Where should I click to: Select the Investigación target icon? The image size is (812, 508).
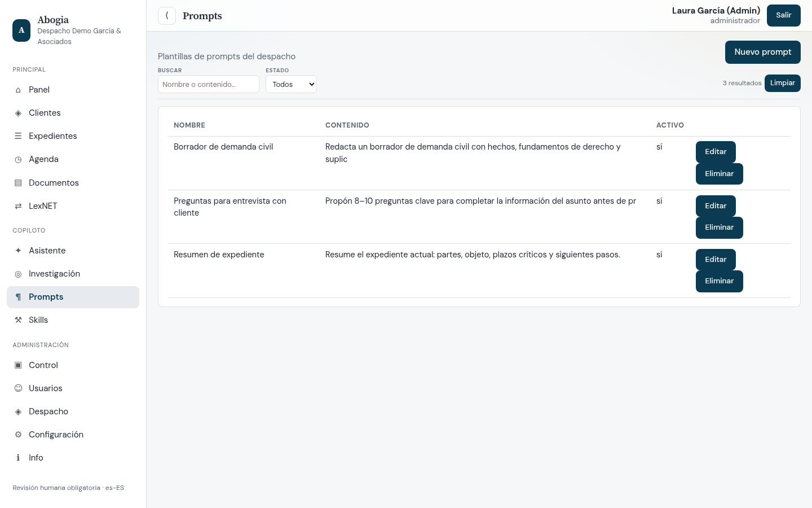click(18, 274)
